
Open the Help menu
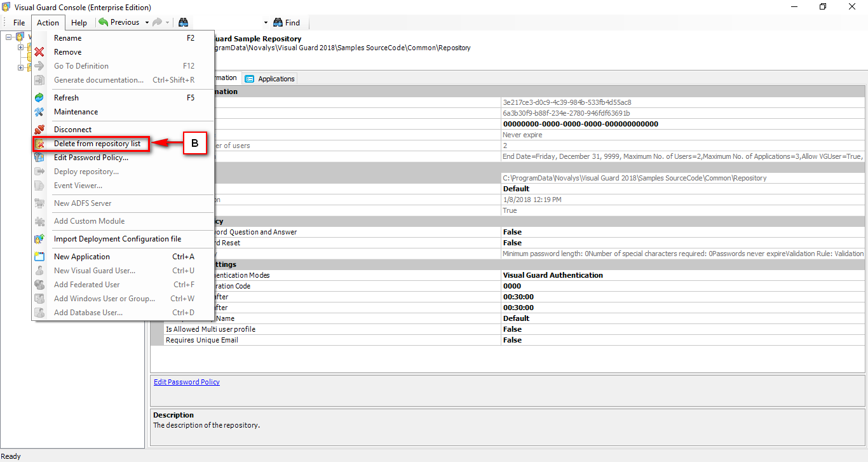(x=79, y=22)
